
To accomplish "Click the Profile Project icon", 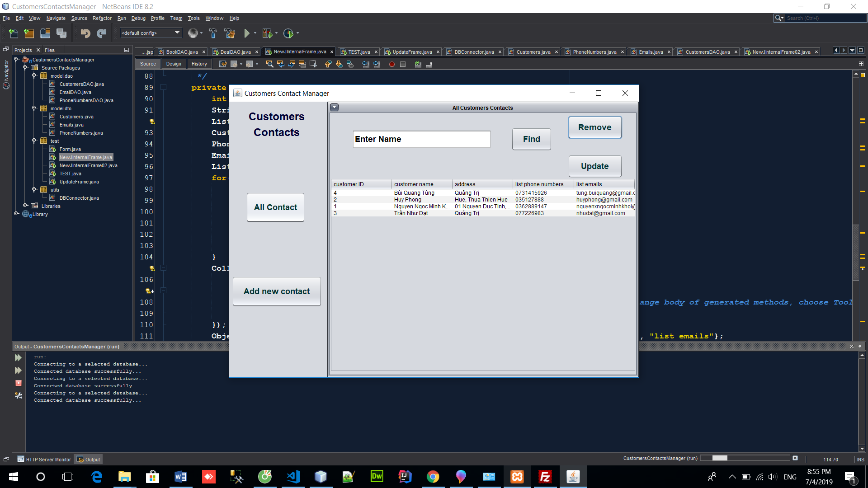I will pyautogui.click(x=288, y=33).
